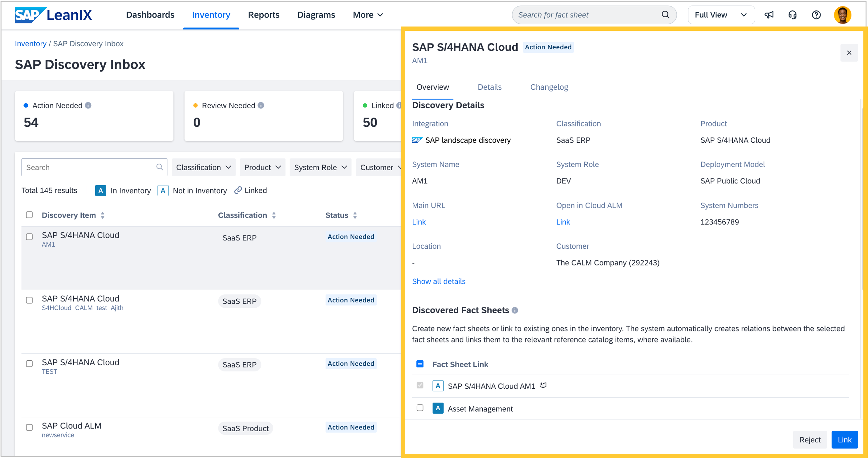Image resolution: width=868 pixels, height=459 pixels.
Task: Open the user profile avatar
Action: [842, 15]
